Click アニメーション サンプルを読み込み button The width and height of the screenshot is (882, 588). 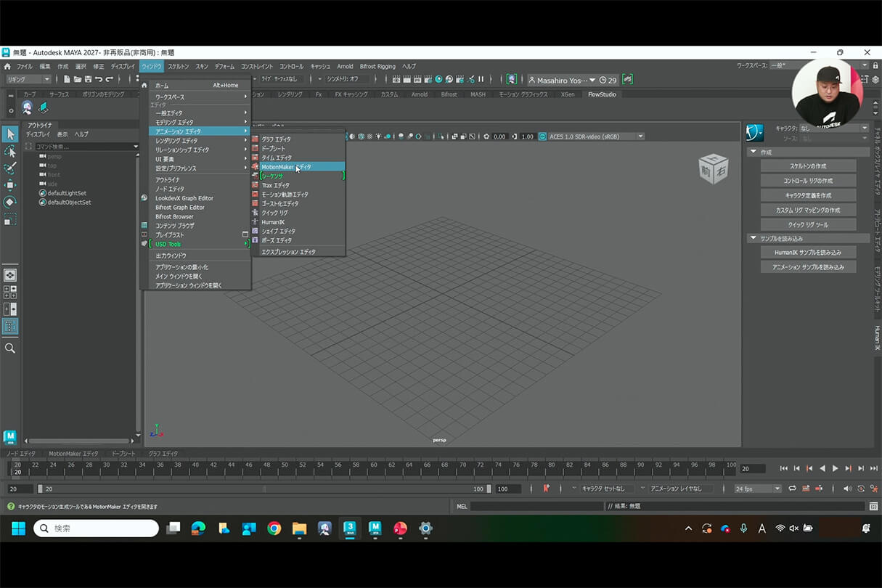tap(808, 267)
